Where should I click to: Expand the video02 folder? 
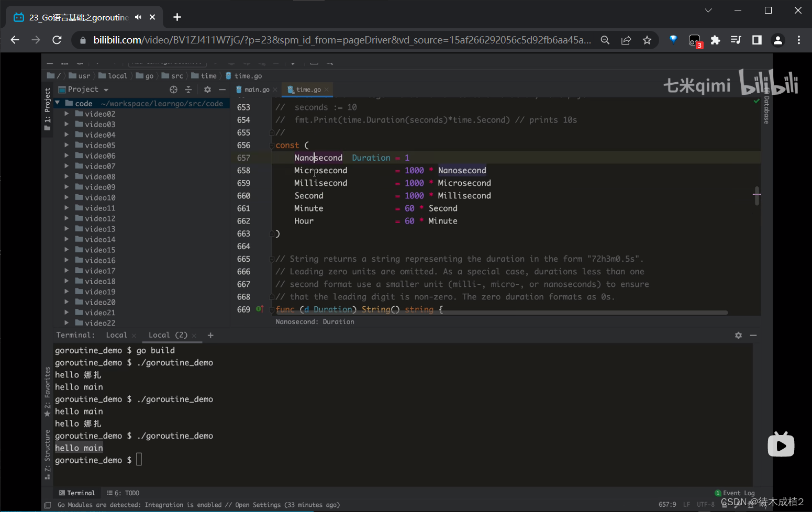(x=66, y=114)
